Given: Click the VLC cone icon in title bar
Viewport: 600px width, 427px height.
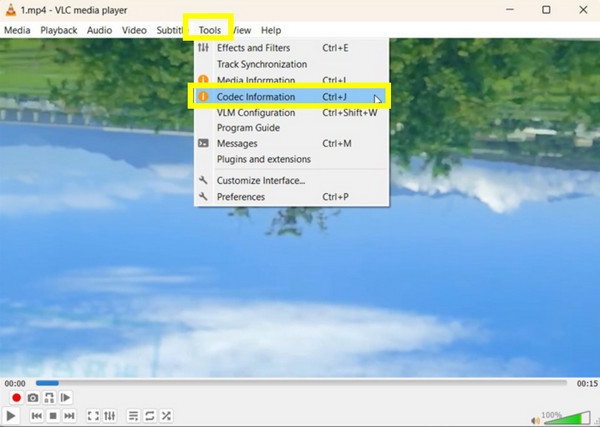Looking at the screenshot, I should pos(11,10).
